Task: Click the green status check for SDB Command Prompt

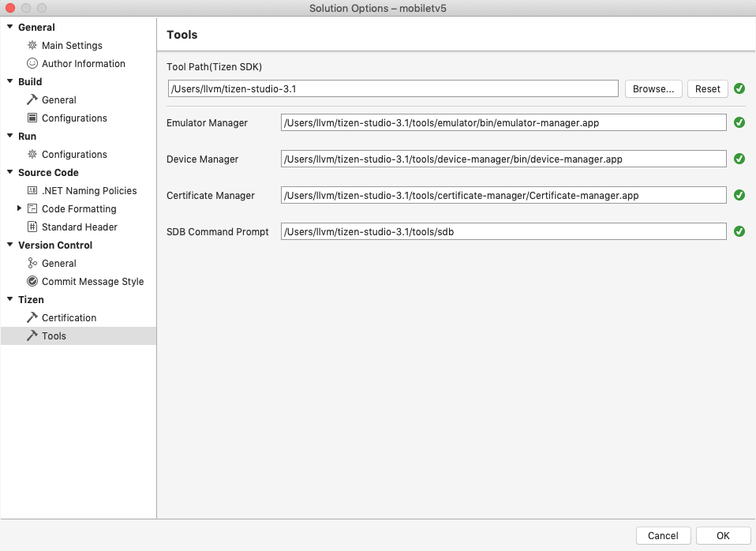Action: (x=739, y=231)
